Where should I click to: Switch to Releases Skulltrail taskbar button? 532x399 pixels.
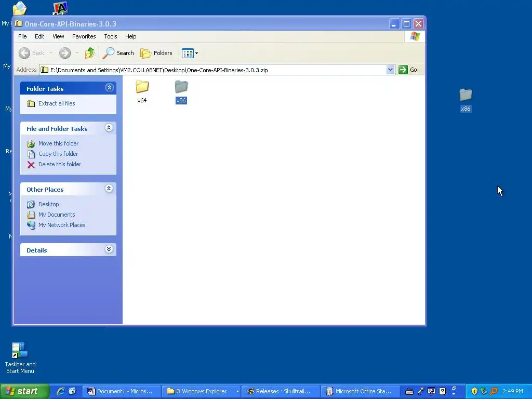coord(281,391)
